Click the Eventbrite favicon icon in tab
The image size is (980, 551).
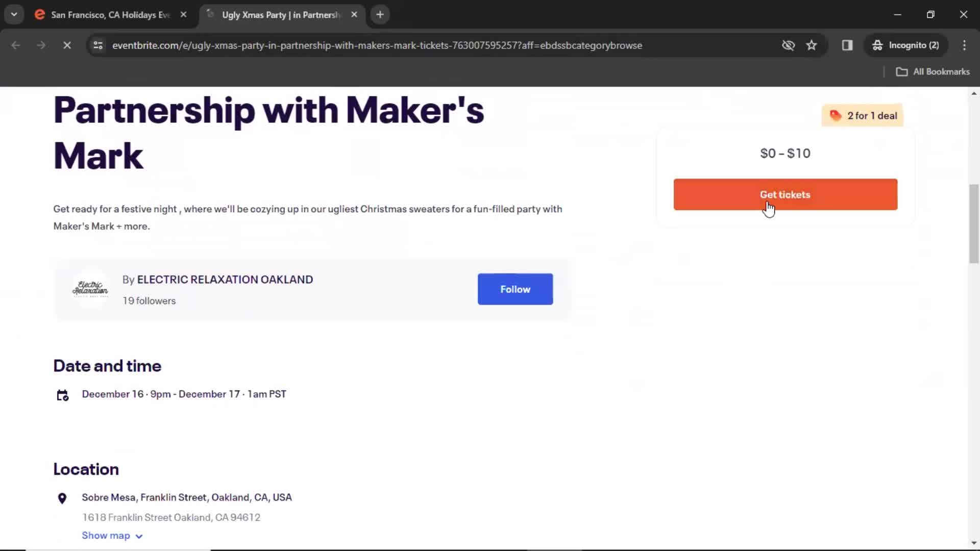tap(40, 15)
